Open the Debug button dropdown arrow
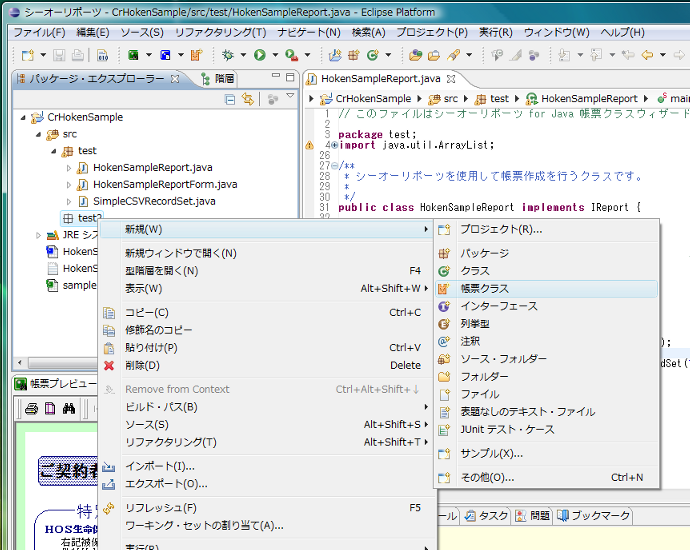Screen dimensions: 690x550 (243, 55)
